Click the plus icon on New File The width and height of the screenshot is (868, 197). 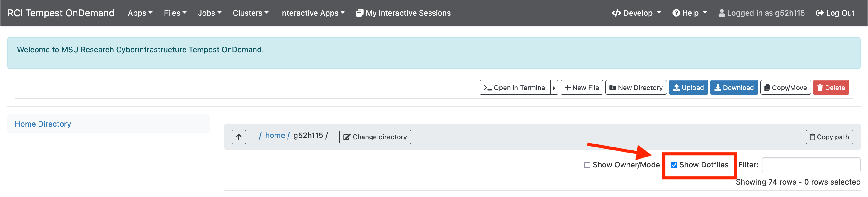coord(568,88)
